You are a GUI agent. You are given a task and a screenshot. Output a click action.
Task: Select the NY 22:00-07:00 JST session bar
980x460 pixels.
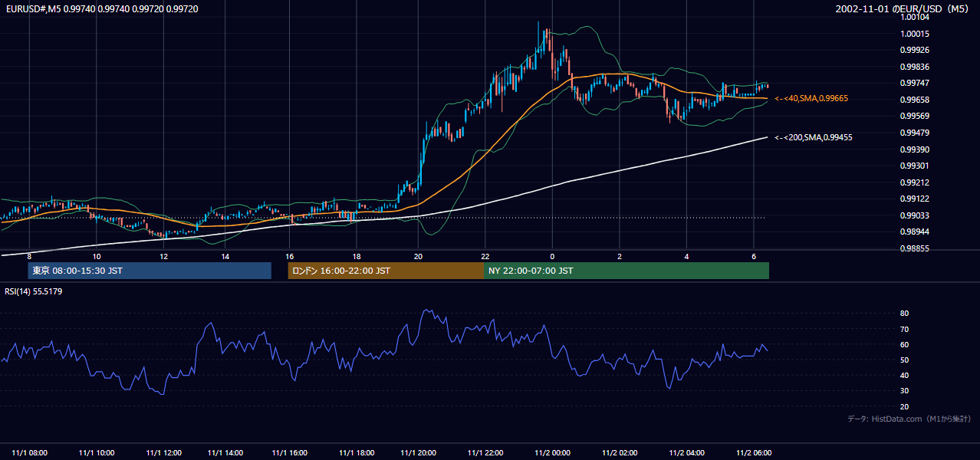(x=626, y=271)
